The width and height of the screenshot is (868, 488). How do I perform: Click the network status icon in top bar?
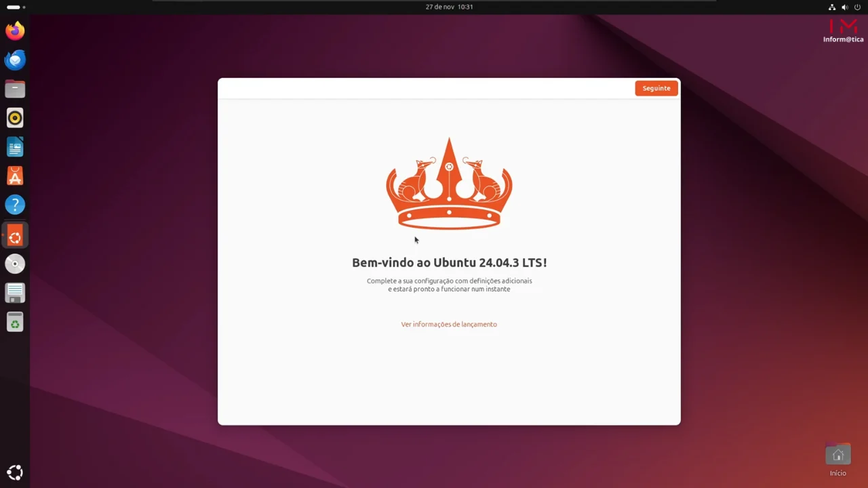(x=832, y=7)
